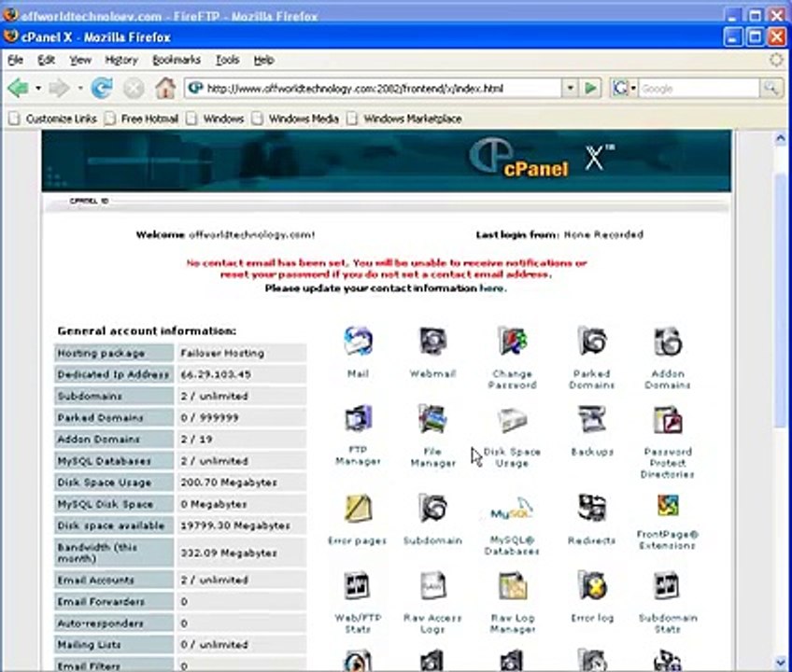This screenshot has height=672, width=792.
Task: Click the '332.09 Megabytes' bandwidth value
Action: [x=229, y=553]
